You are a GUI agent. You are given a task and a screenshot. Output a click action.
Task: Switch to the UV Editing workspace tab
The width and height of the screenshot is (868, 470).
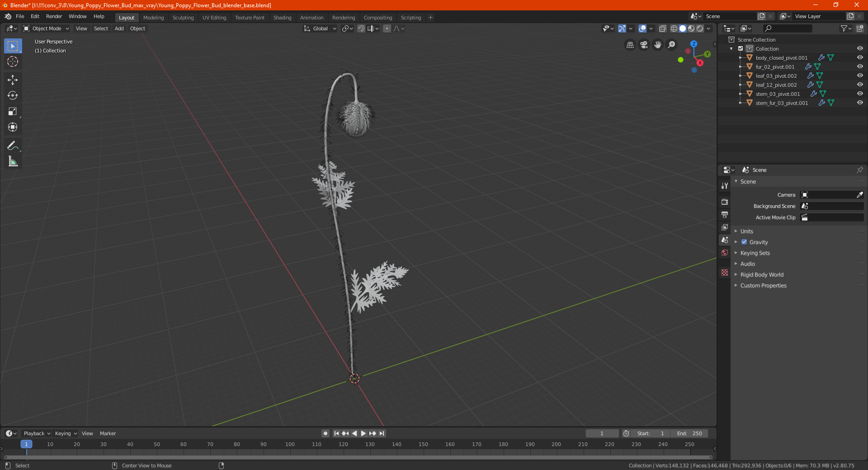[214, 18]
